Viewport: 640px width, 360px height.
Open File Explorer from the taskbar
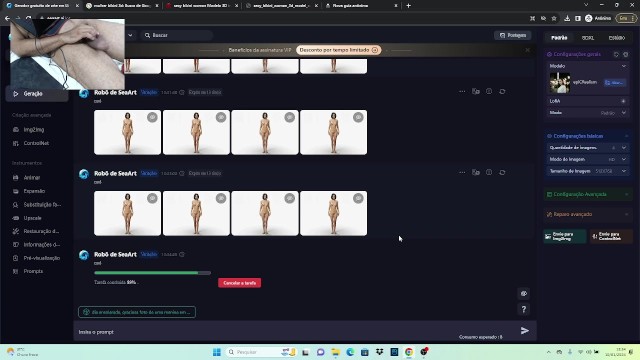tap(336, 352)
